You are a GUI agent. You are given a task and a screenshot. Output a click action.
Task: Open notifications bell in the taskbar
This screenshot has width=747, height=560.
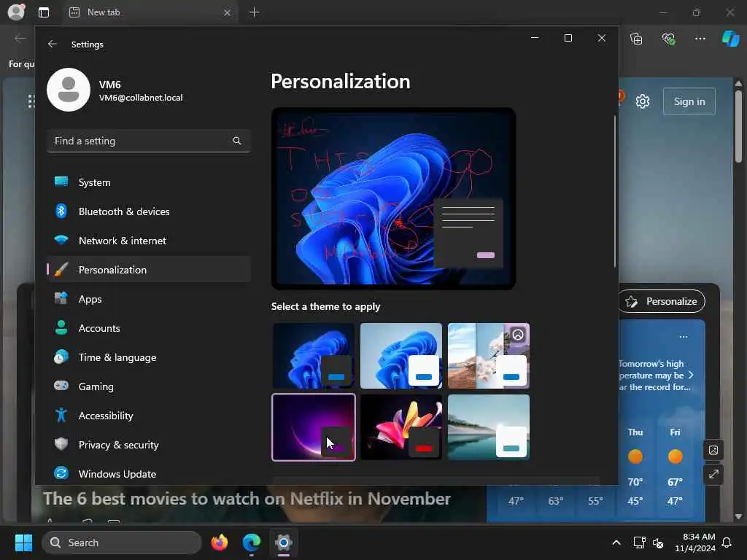click(x=727, y=542)
